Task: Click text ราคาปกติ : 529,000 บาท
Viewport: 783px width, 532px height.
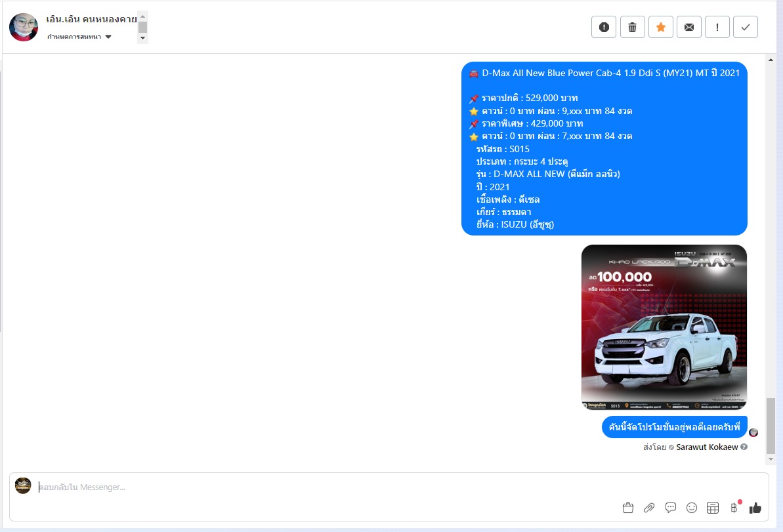Action: point(529,98)
